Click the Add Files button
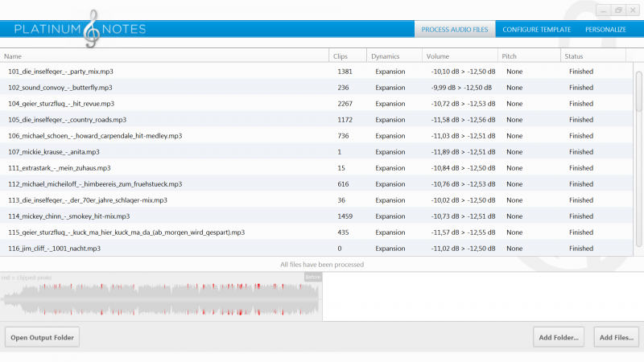Screen dimensions: 644x362 tap(616, 337)
